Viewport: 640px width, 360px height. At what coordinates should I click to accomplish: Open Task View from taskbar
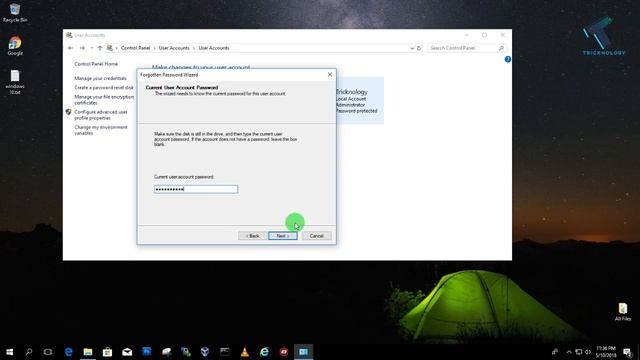click(48, 352)
